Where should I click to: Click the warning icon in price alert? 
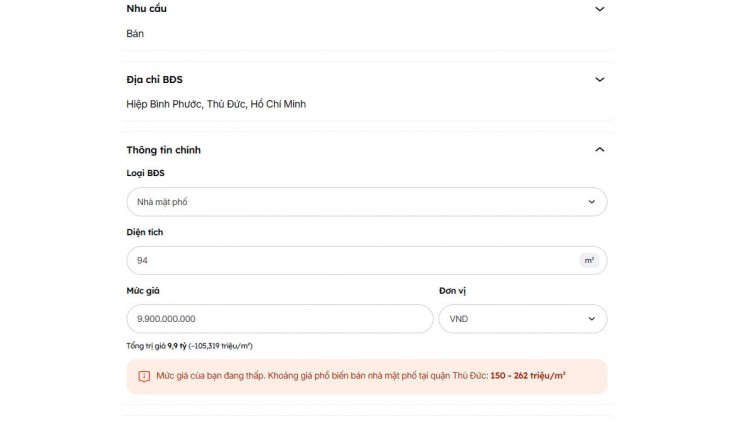pyautogui.click(x=144, y=376)
